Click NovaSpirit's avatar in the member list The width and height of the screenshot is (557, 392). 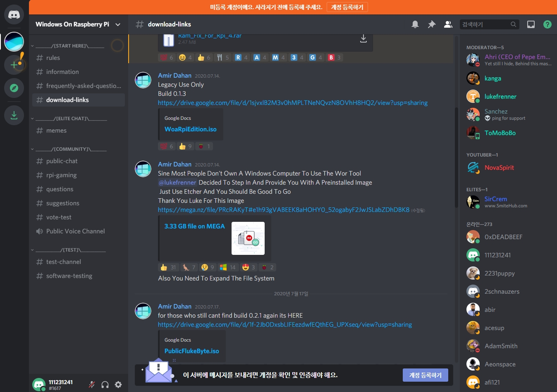[473, 168]
